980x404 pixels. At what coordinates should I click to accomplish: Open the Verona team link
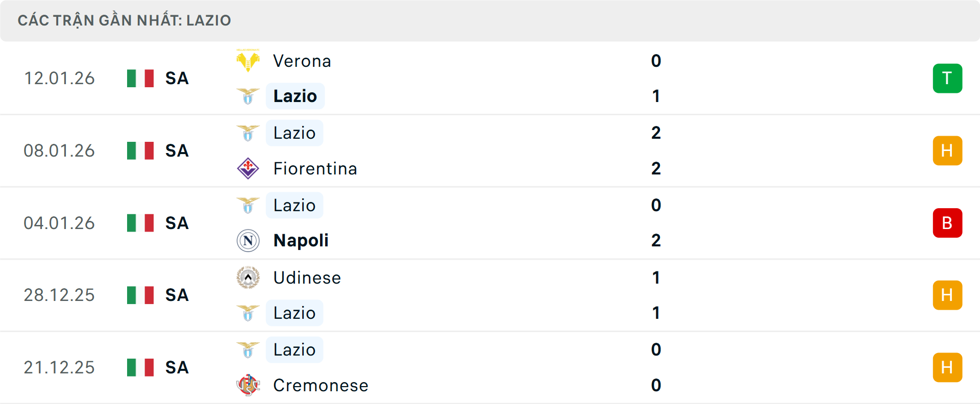tap(302, 61)
